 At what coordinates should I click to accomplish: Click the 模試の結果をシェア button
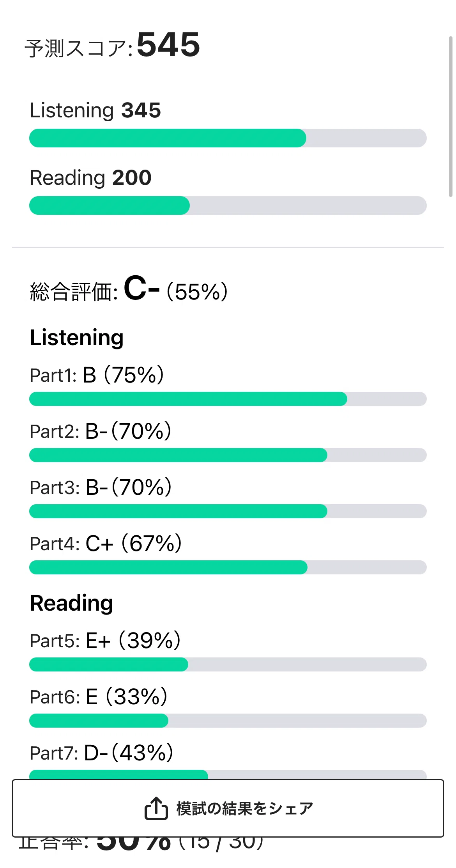click(x=228, y=808)
